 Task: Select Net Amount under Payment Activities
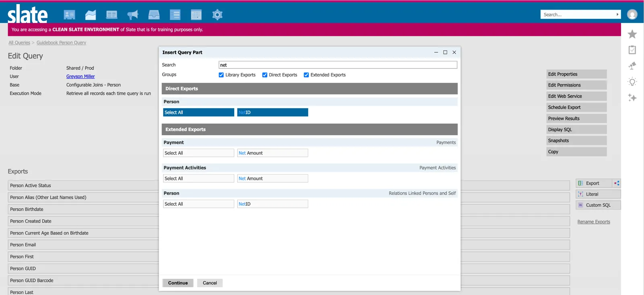(x=272, y=178)
